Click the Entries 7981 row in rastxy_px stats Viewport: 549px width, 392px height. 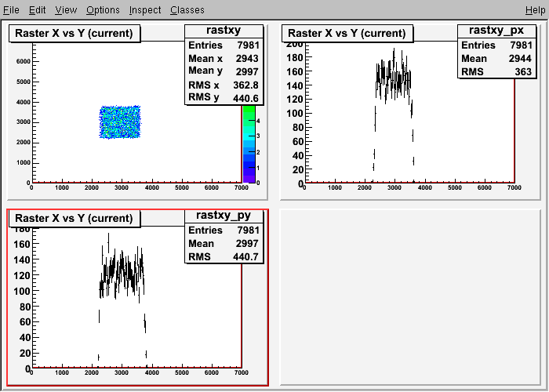pos(496,45)
